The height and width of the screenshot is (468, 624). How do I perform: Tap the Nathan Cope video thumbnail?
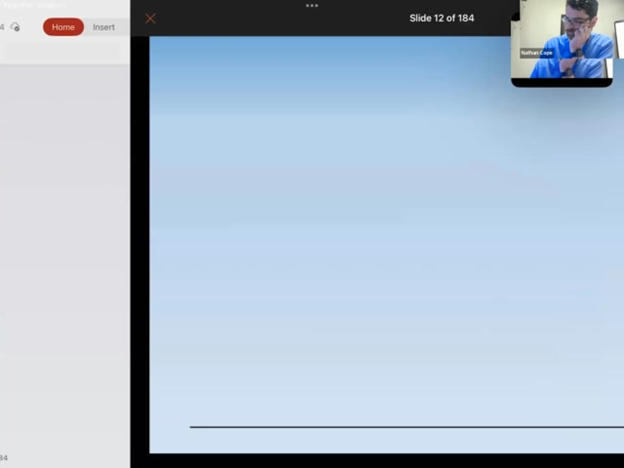coord(567,41)
